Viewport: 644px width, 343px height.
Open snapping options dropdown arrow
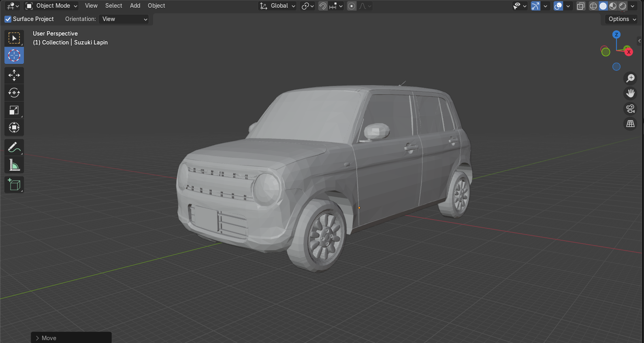coord(341,6)
